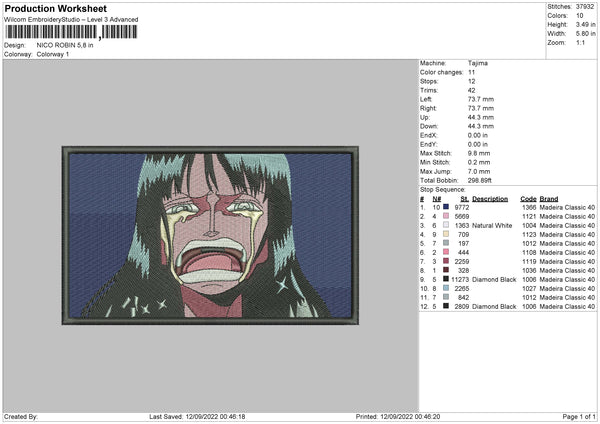The height and width of the screenshot is (424, 600).
Task: Click the gray swatch in stop row 5
Action: (x=446, y=243)
